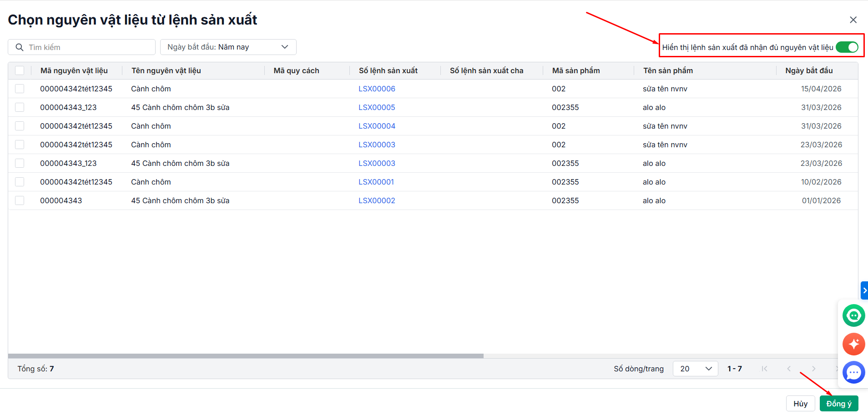Viewport: 868px width, 415px height.
Task: Click the '1 - 7' page range indicator
Action: coord(734,369)
